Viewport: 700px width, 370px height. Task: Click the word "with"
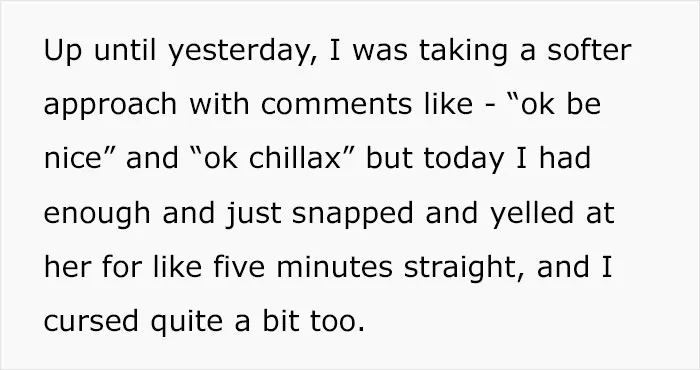point(219,104)
